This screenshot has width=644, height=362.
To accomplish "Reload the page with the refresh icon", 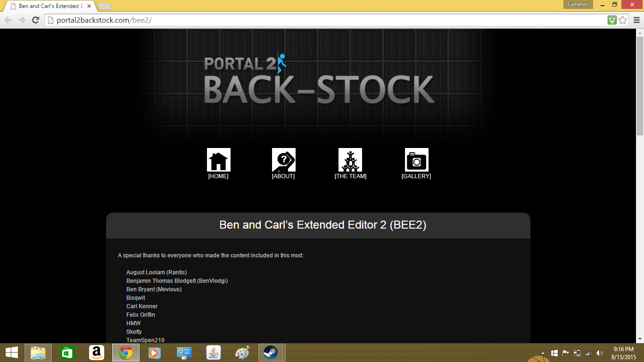I will click(x=35, y=20).
